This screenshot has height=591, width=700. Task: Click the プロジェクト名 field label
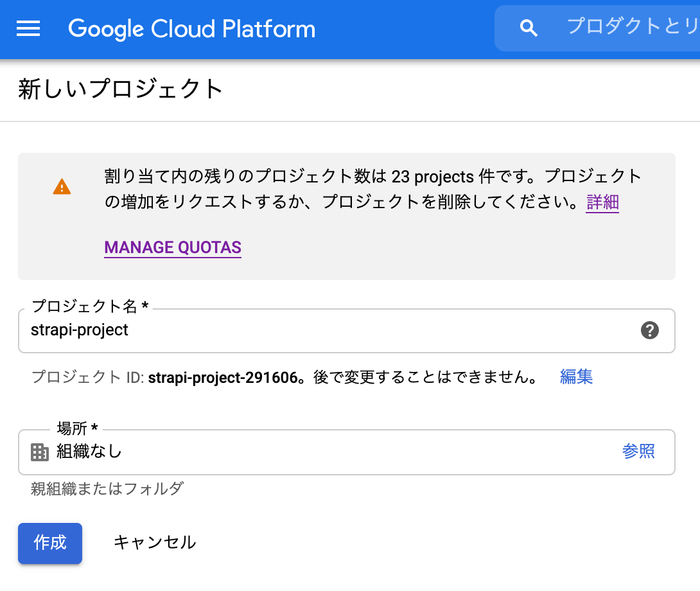90,306
